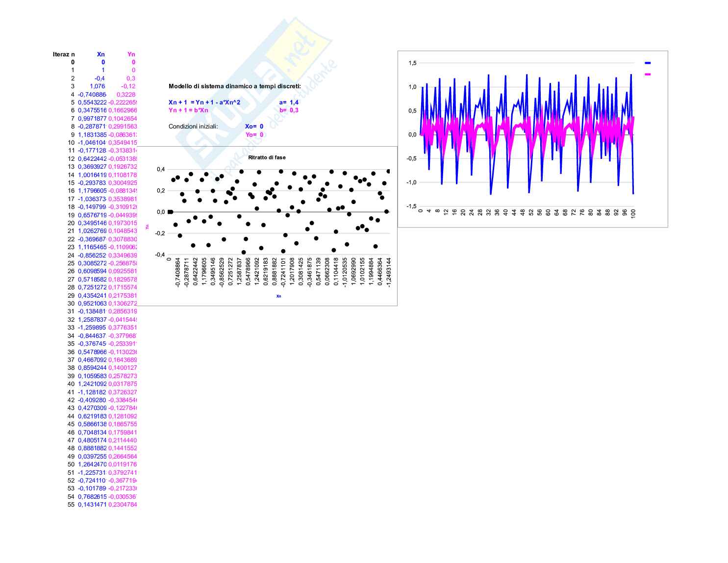Select the 'Xo= 0' initial condition cell
The image size is (728, 563).
tap(254, 127)
